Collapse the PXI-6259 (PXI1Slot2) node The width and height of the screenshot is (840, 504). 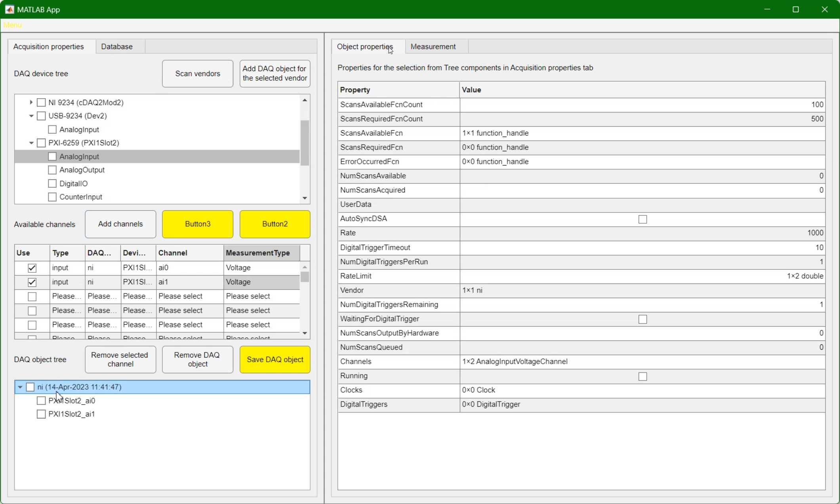click(x=31, y=143)
